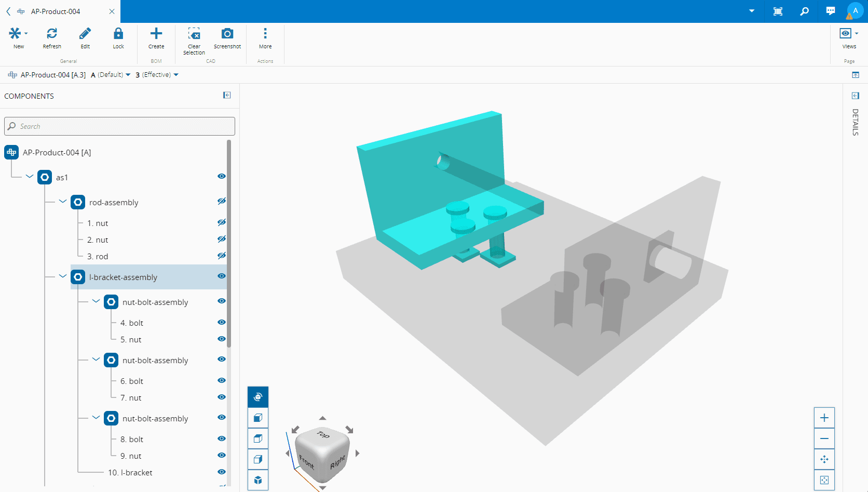Open the More actions menu
Viewport: 868px width, 492px height.
coord(265,34)
